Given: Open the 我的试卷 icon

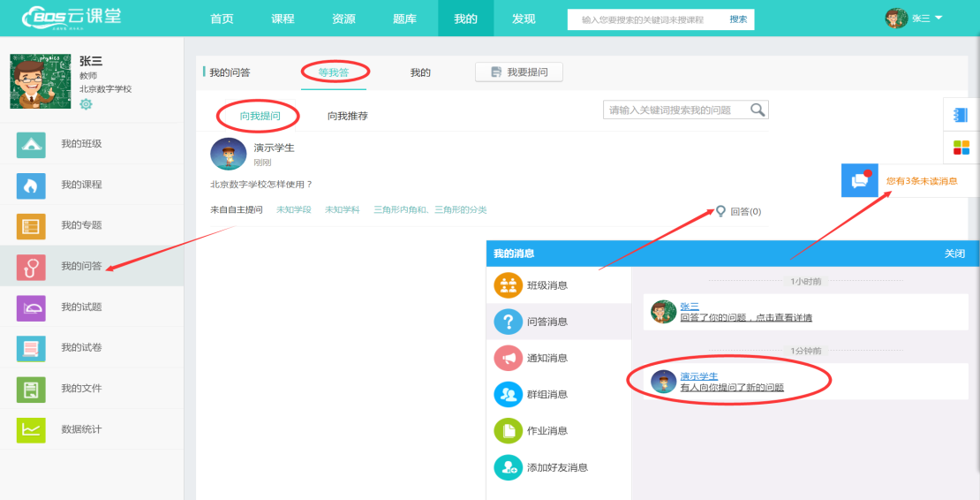Looking at the screenshot, I should point(31,349).
